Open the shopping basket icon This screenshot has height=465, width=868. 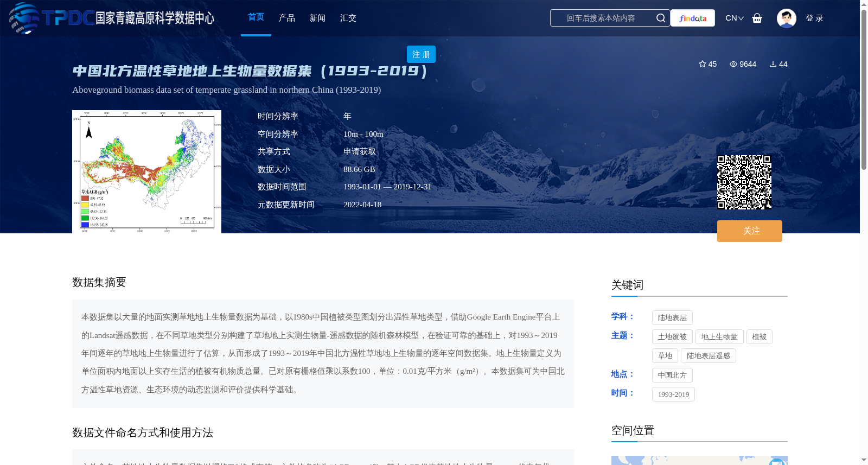(757, 18)
